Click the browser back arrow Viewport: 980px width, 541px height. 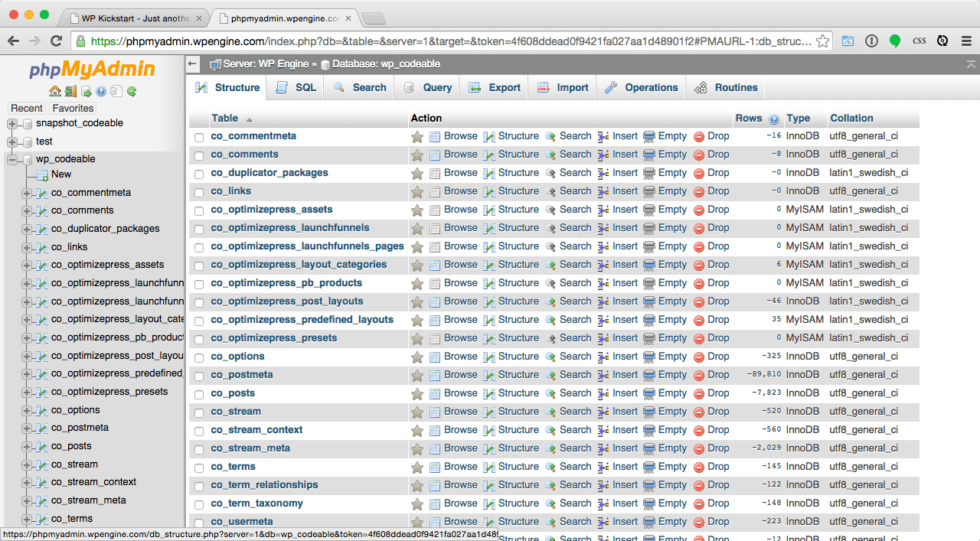[14, 41]
